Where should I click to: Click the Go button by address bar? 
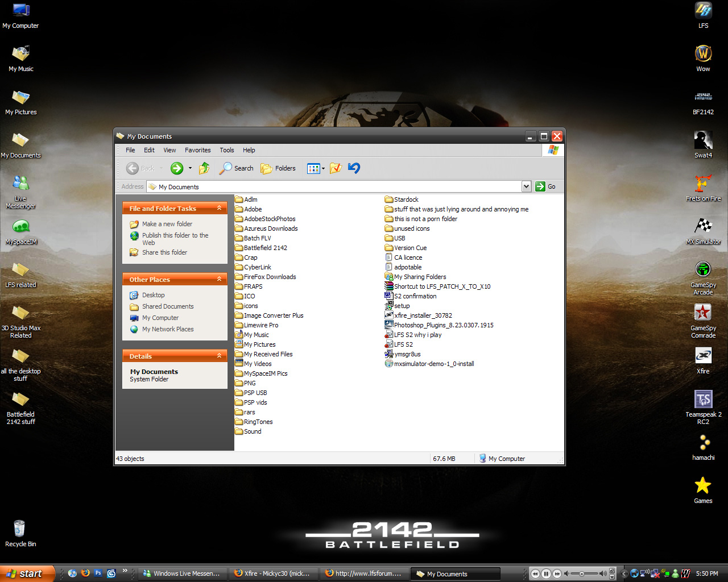click(x=545, y=186)
